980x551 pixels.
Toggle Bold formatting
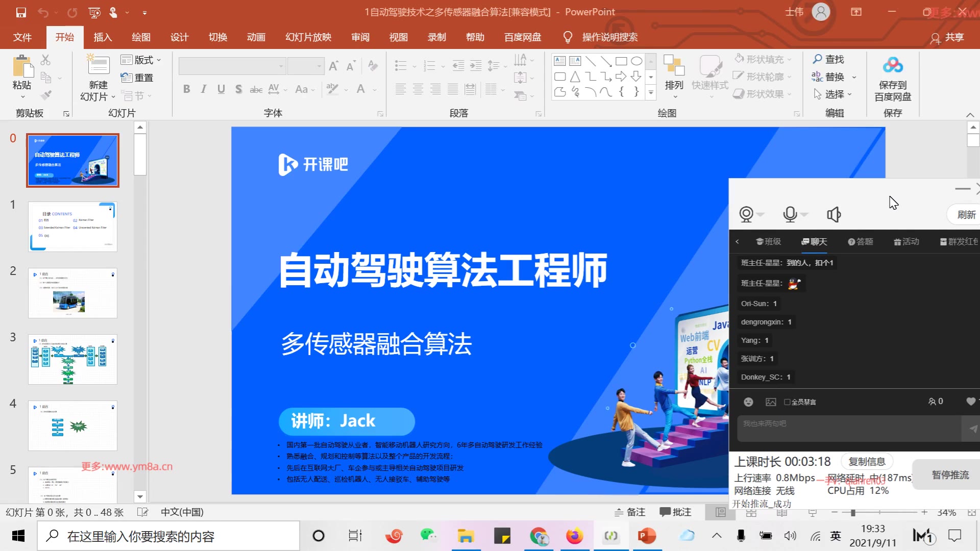pos(187,89)
